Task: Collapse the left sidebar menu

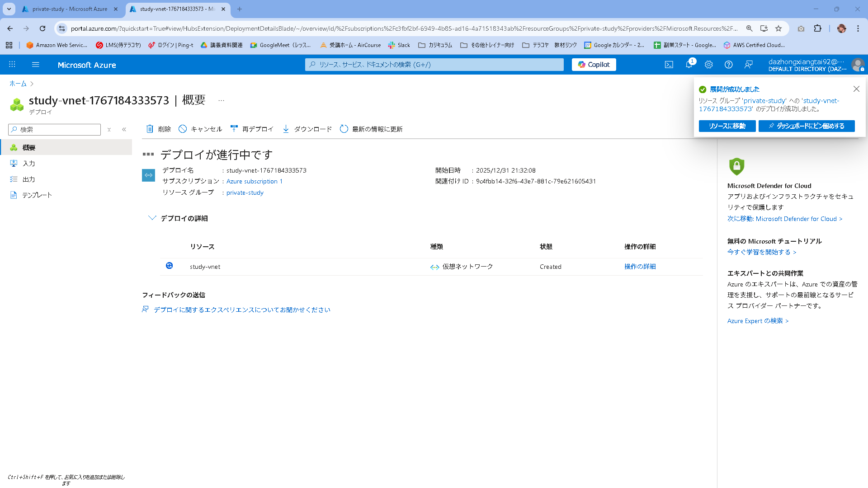Action: (x=124, y=130)
